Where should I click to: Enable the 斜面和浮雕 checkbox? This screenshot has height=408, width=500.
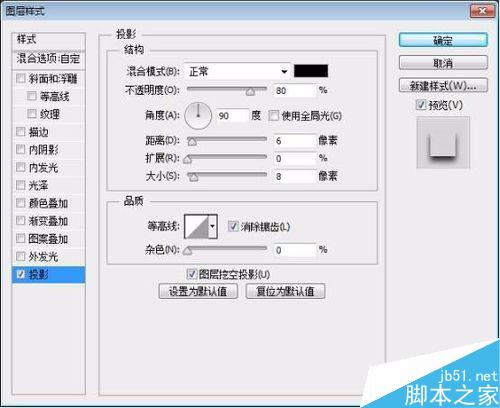tap(21, 79)
